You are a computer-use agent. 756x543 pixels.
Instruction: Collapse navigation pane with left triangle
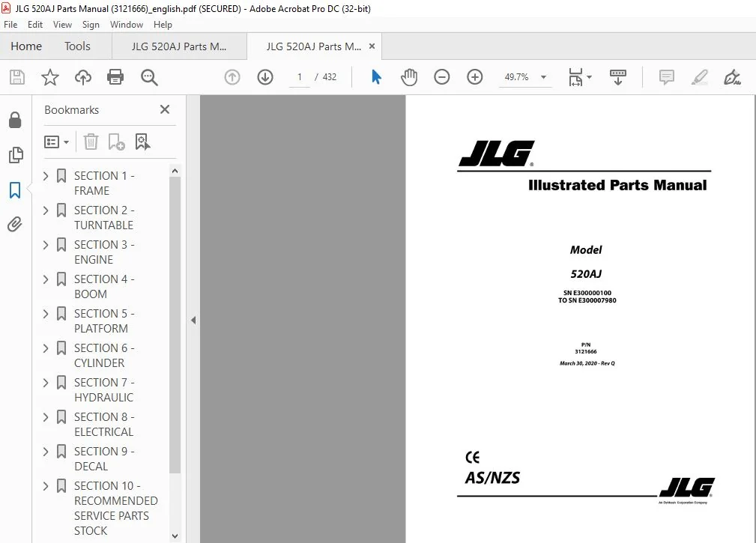tap(193, 320)
